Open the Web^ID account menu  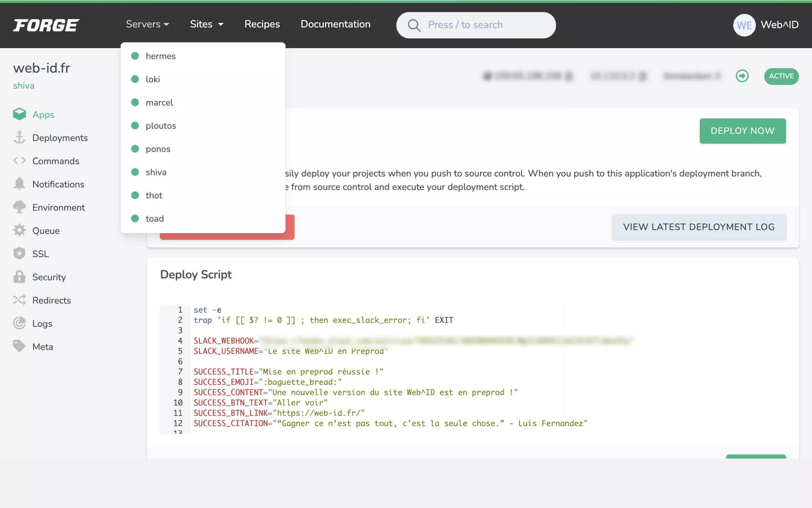[765, 25]
